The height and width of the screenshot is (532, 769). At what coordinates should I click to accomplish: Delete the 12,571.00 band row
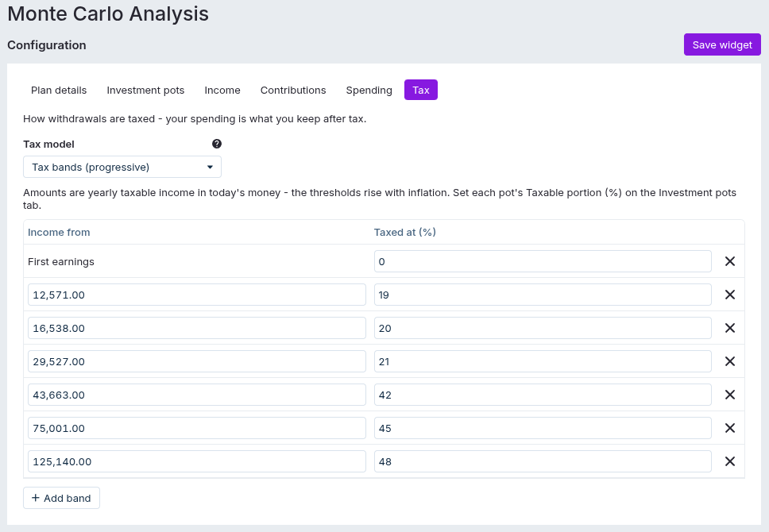point(730,295)
